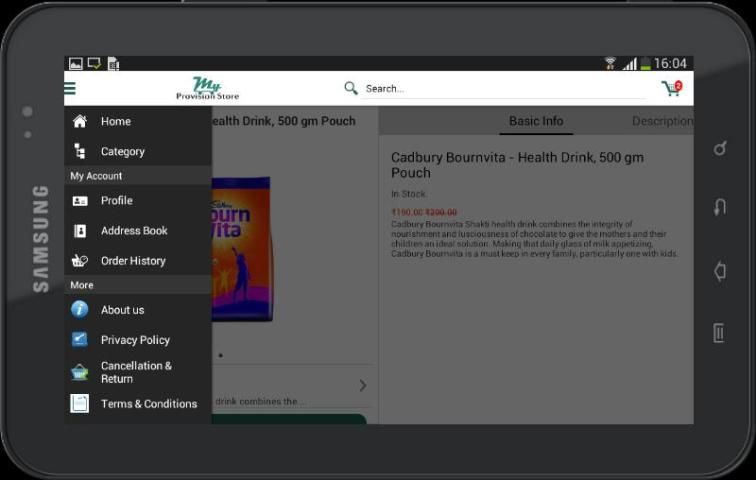Tap the Bournvita product image
Viewport: 756px width, 480px height.
[x=242, y=248]
